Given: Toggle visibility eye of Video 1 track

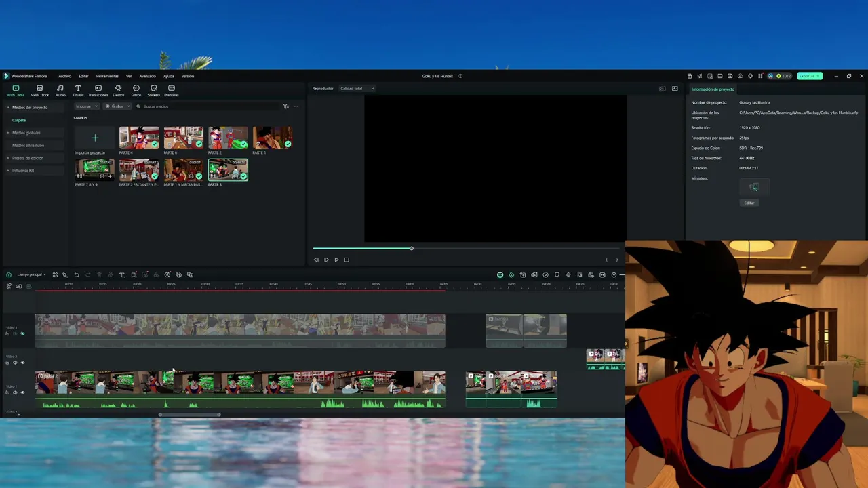Looking at the screenshot, I should 22,392.
